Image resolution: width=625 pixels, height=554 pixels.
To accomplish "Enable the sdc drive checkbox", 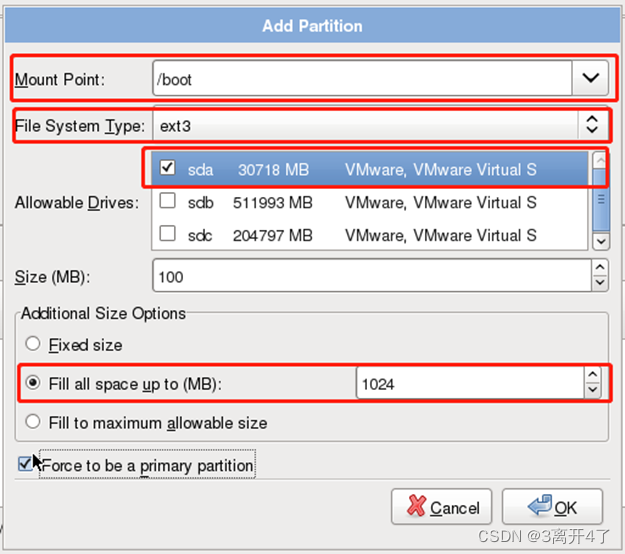I will (167, 234).
